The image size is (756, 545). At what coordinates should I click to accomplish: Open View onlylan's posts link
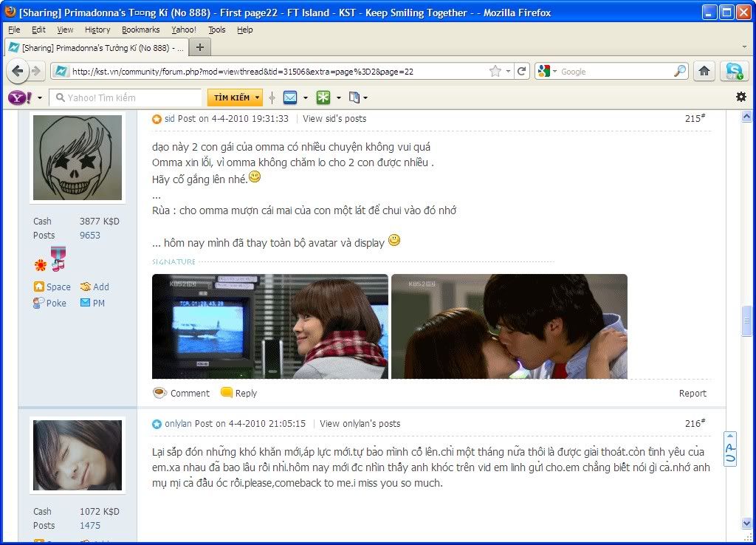click(x=360, y=423)
